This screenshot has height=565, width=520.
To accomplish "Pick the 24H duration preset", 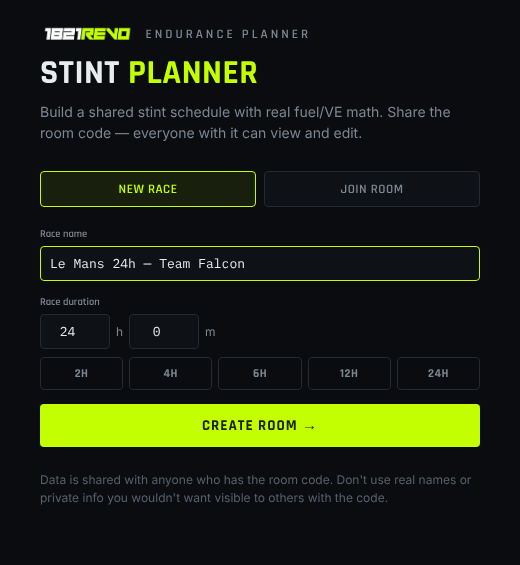I will pyautogui.click(x=439, y=373).
